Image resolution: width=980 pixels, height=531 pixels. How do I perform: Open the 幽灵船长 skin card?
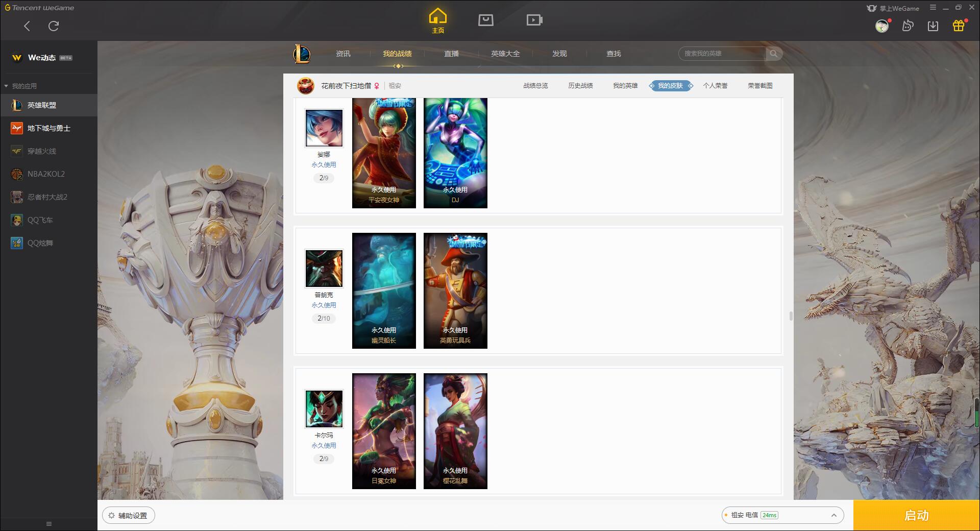[x=384, y=291]
